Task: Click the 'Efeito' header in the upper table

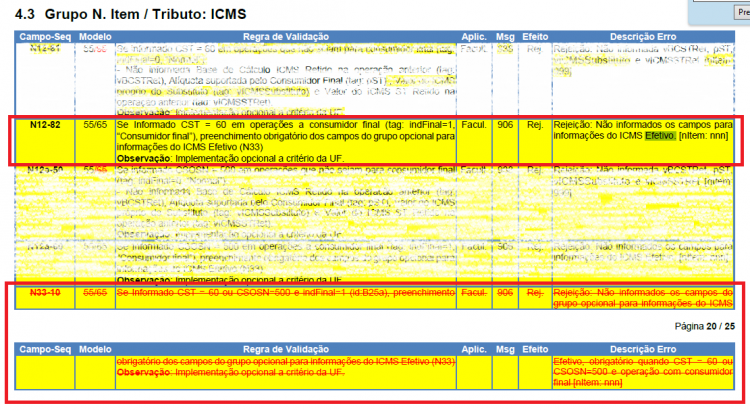Action: (x=535, y=37)
